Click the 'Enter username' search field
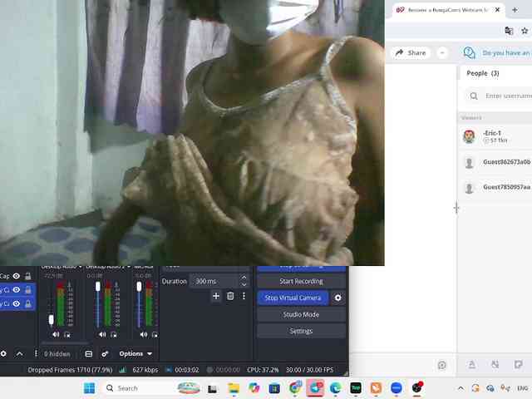Image resolution: width=532 pixels, height=399 pixels. [499, 96]
